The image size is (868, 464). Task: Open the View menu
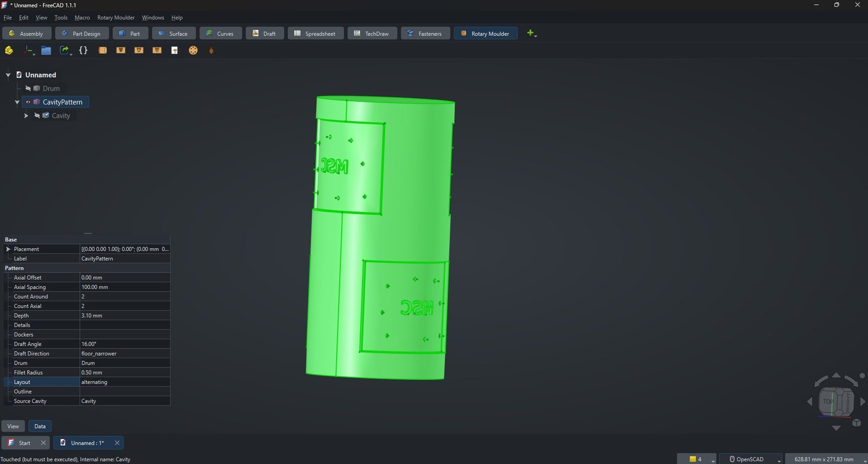[x=41, y=18]
